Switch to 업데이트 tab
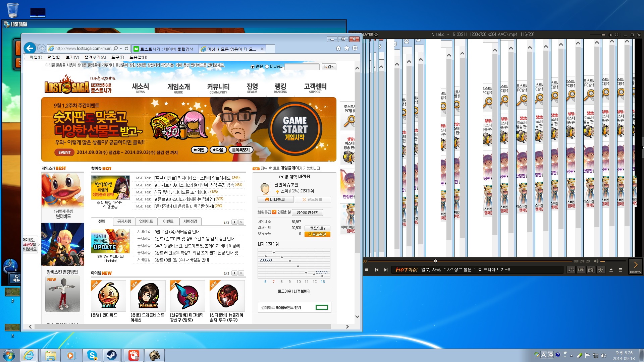Image resolution: width=644 pixels, height=362 pixels. 146,222
